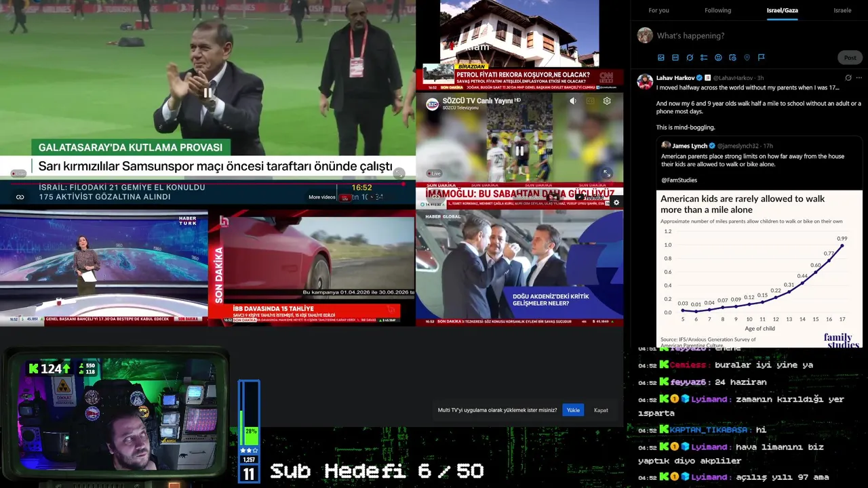This screenshot has width=868, height=488.
Task: Open the Lahav Harkov name link
Action: point(675,78)
